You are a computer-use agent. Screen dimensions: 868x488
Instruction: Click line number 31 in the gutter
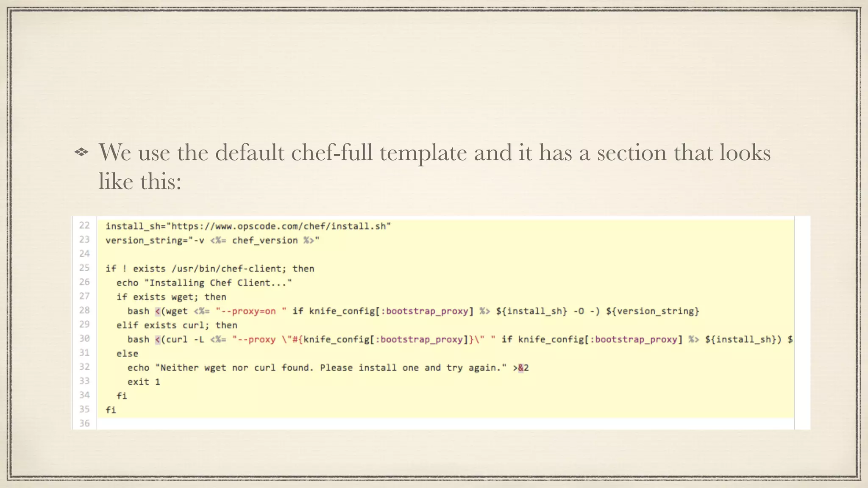click(x=84, y=352)
